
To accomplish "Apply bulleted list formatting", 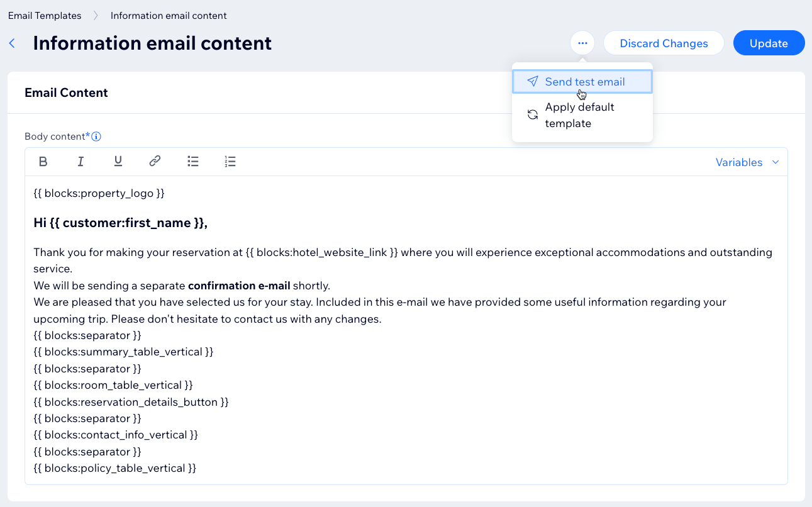I will [193, 162].
